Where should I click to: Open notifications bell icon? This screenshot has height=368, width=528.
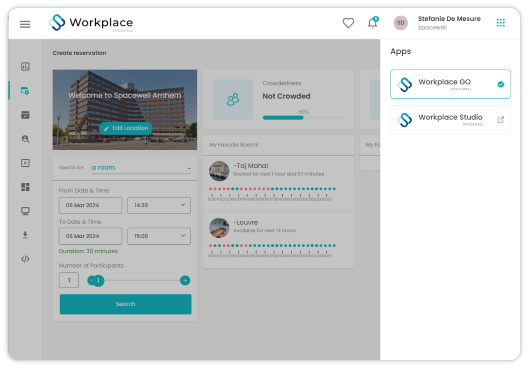(373, 23)
